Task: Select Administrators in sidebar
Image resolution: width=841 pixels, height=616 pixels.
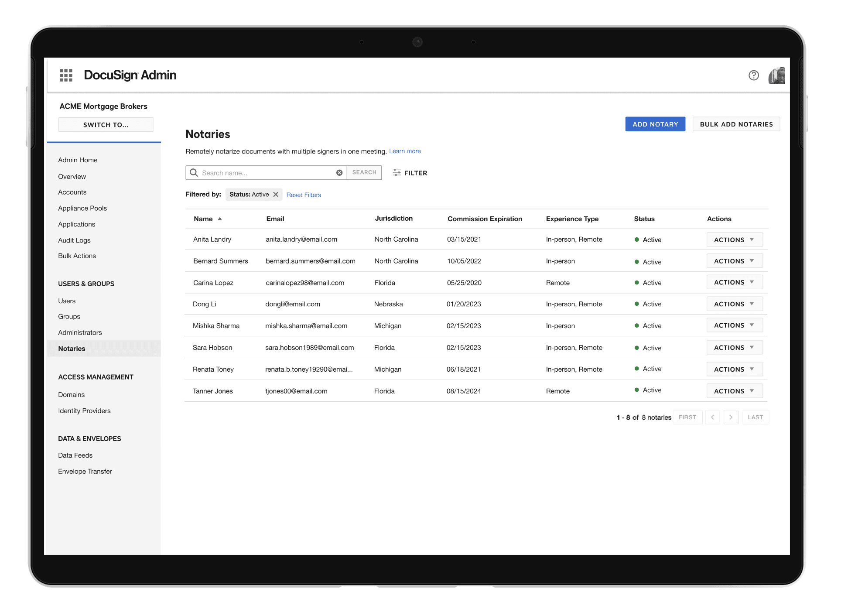Action: pyautogui.click(x=80, y=332)
